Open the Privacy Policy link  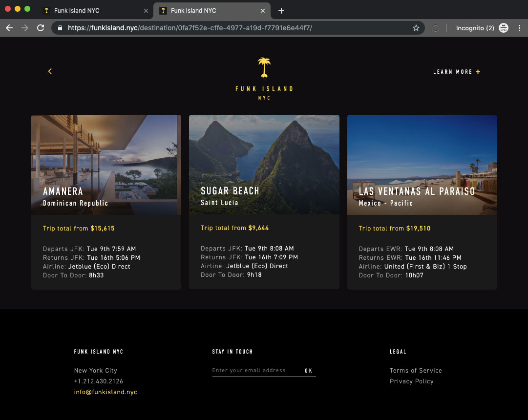pos(411,381)
